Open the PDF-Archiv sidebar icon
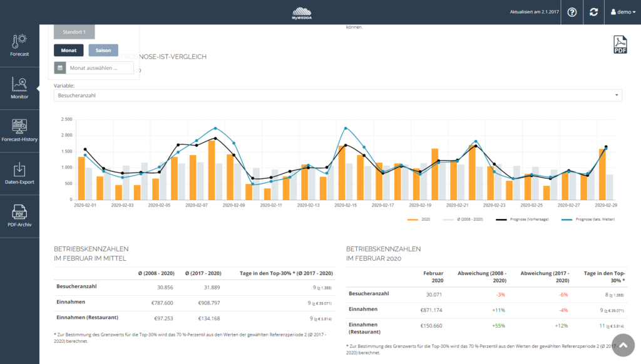This screenshot has height=364, width=641. pyautogui.click(x=19, y=215)
